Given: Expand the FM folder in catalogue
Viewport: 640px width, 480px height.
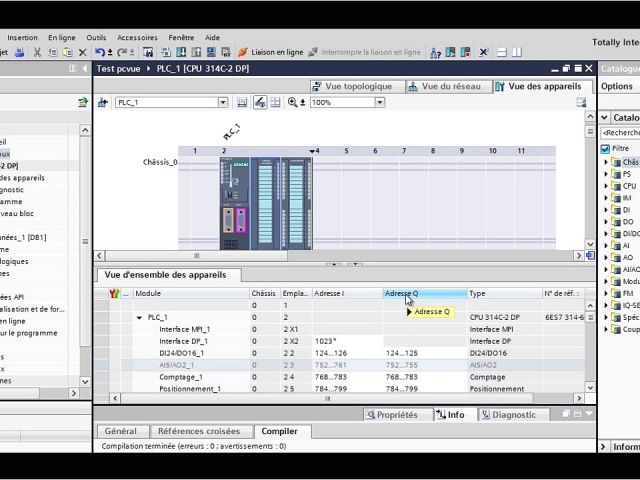Looking at the screenshot, I should (x=606, y=293).
